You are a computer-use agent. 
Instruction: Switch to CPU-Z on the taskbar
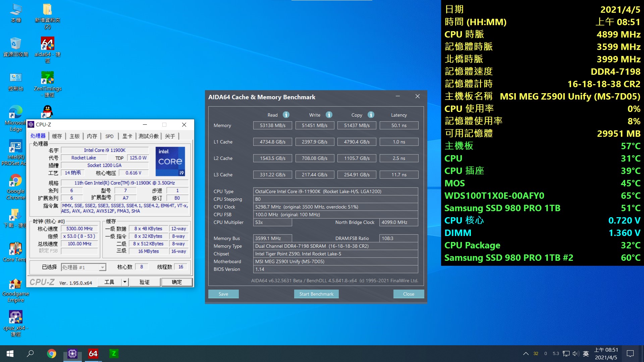72,354
